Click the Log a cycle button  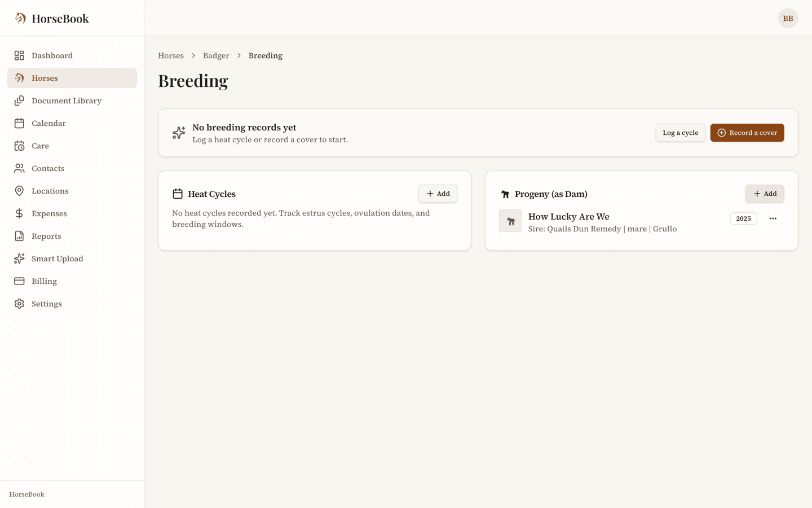pyautogui.click(x=680, y=133)
